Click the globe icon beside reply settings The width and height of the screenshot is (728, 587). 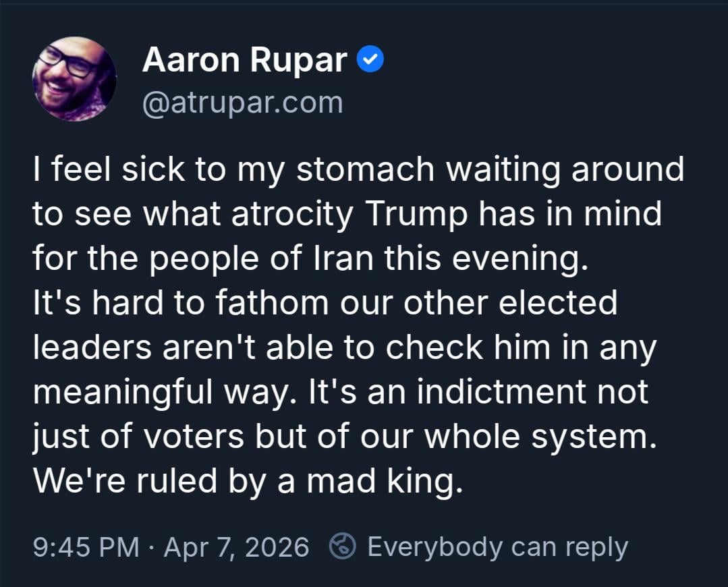[342, 547]
